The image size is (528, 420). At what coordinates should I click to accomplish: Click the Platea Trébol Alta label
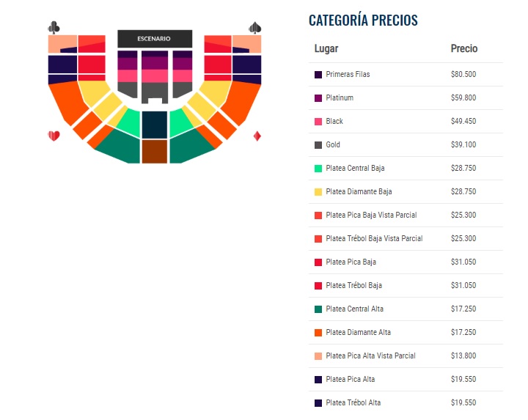pos(353,403)
